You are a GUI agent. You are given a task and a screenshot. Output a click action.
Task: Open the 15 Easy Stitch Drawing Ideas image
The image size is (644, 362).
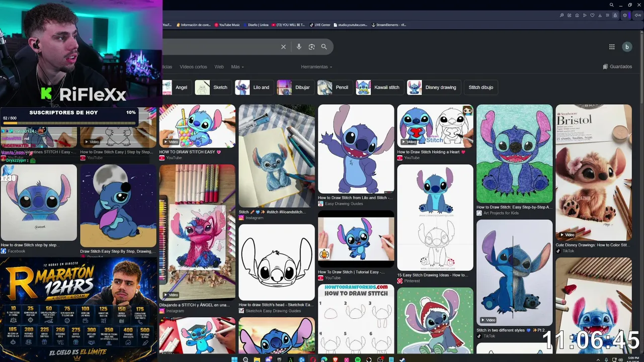pos(435,218)
